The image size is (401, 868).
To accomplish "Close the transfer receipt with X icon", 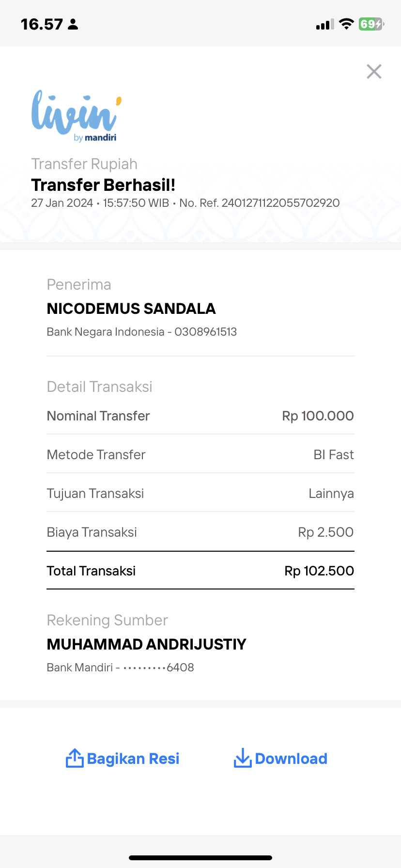I will click(x=374, y=72).
